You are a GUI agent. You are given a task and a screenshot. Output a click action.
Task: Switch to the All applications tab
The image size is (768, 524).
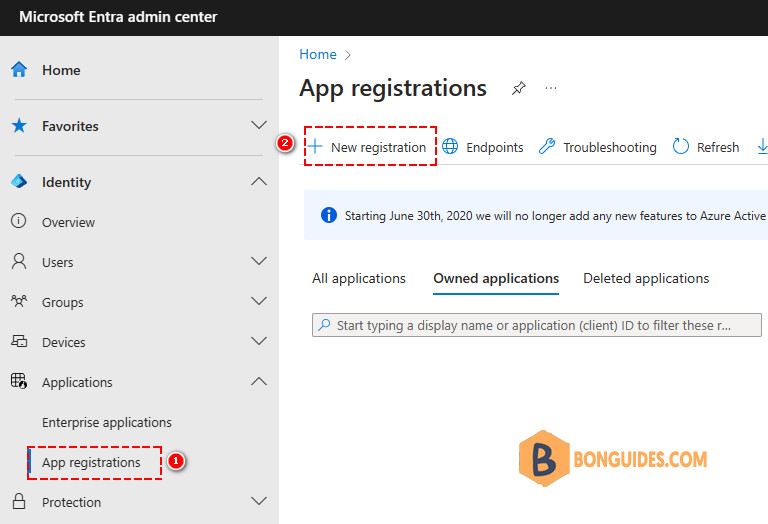[x=359, y=279]
